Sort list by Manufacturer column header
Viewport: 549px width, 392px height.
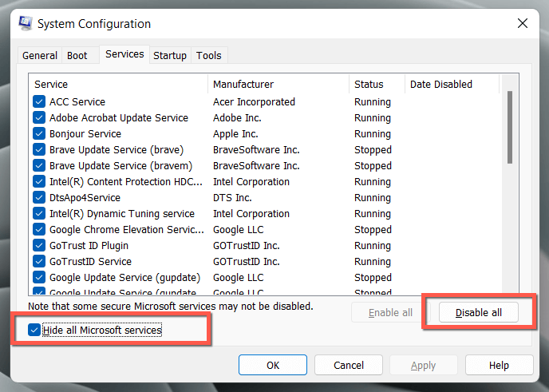point(243,85)
